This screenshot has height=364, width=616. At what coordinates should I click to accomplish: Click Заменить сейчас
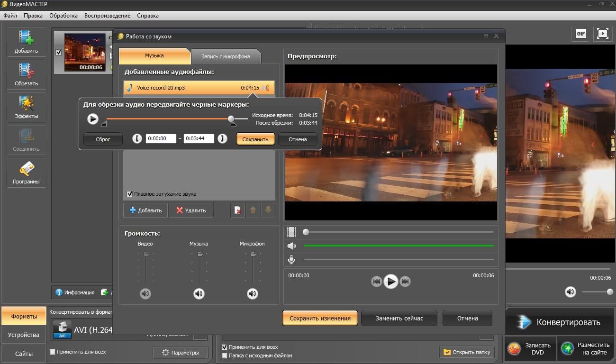point(399,318)
